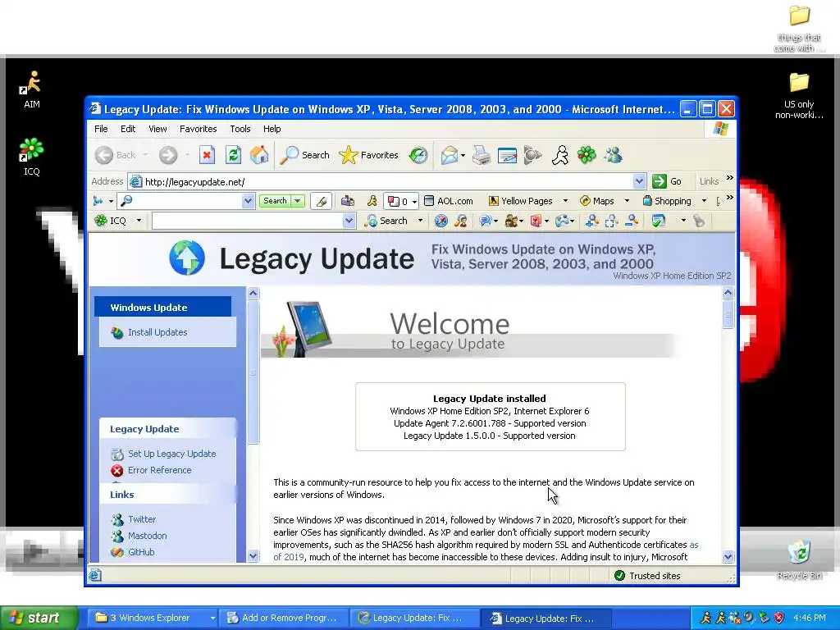
Task: Switch to Add or Remove Programs taskbar button
Action: (x=282, y=618)
